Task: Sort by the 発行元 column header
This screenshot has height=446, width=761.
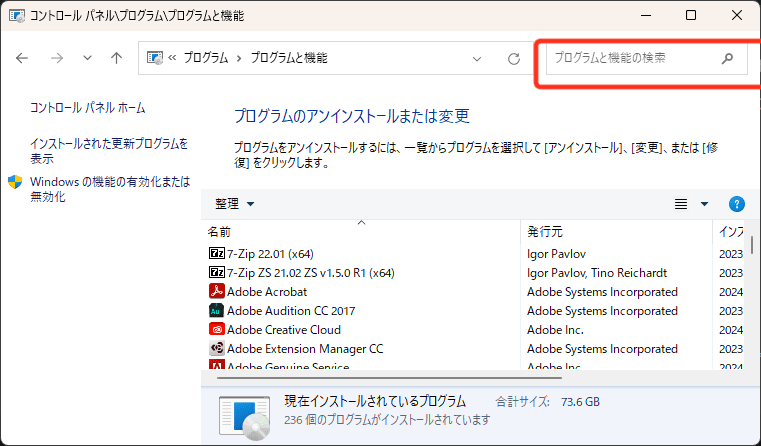Action: (x=616, y=231)
